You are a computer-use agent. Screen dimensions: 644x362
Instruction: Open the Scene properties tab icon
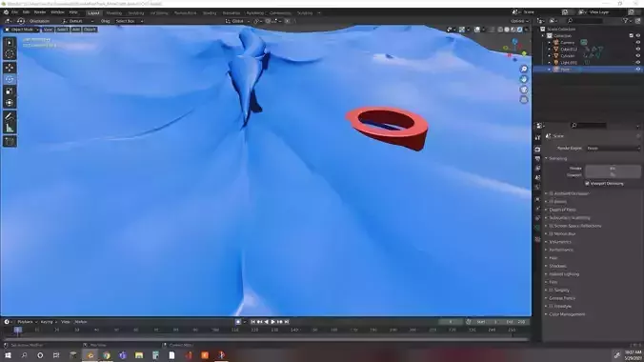(x=537, y=177)
